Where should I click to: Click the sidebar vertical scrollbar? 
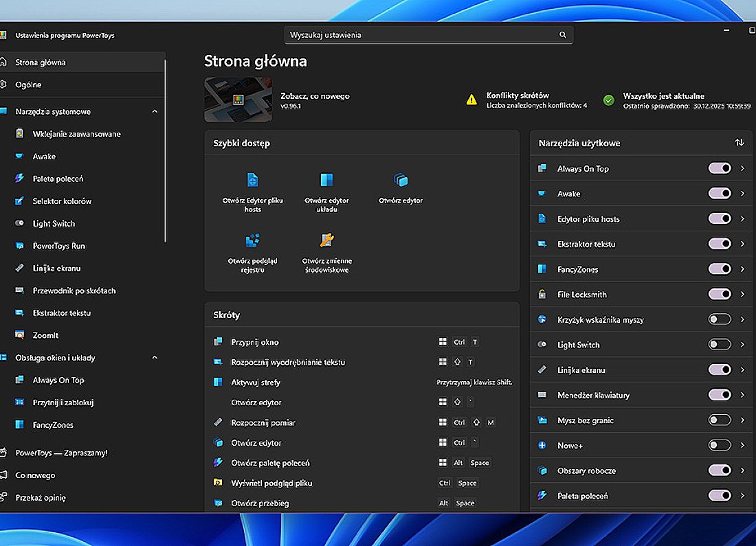[x=166, y=151]
